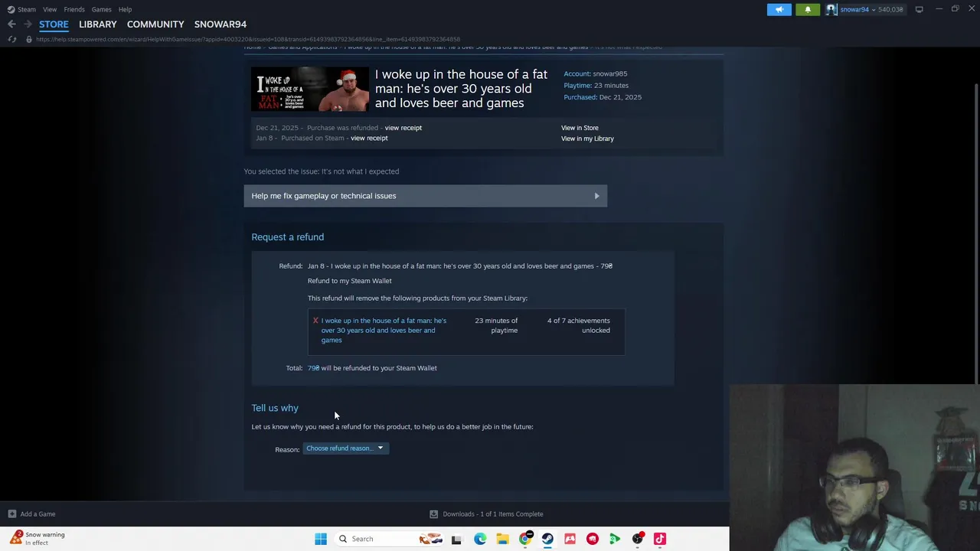Expand Help me fix gameplay issues
Image resolution: width=980 pixels, height=551 pixels.
point(426,196)
